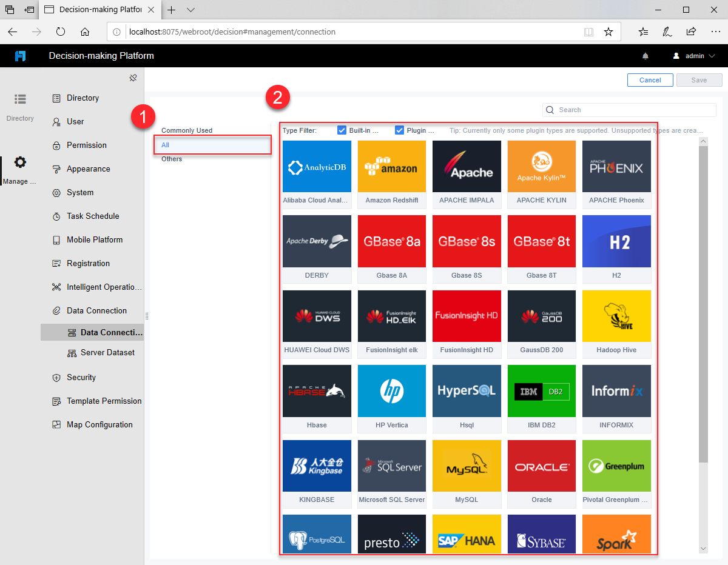This screenshot has height=565, width=728.
Task: Click the unpin icon at the top of sidebar
Action: 133,78
